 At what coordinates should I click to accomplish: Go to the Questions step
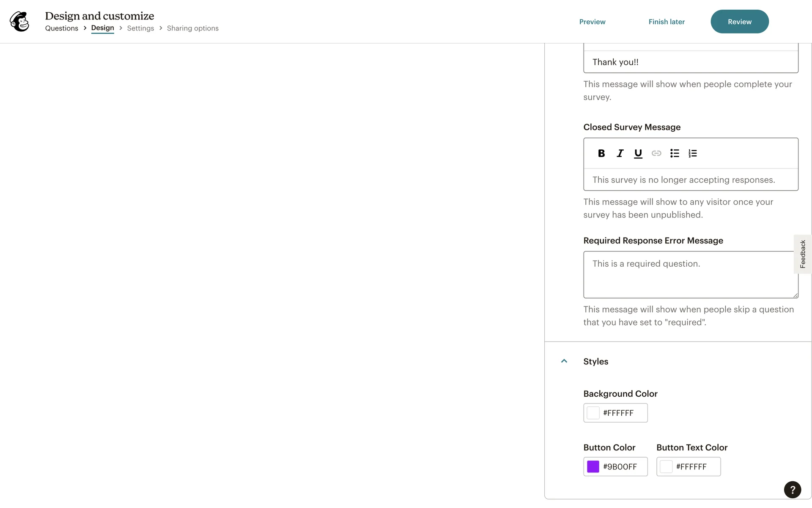[x=62, y=28]
